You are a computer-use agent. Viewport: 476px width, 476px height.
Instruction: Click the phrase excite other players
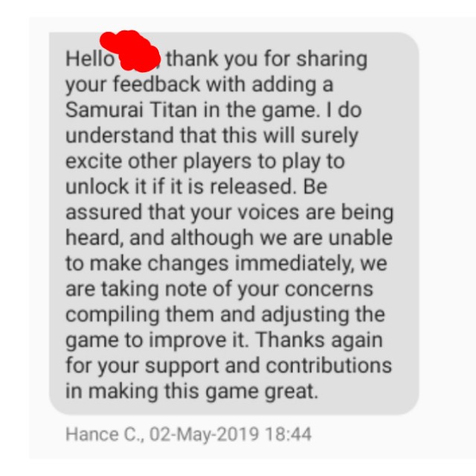[158, 161]
